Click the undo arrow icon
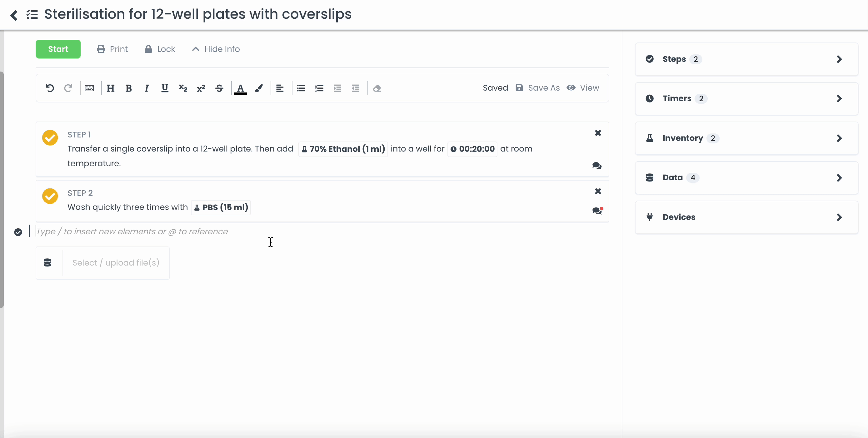This screenshot has height=438, width=868. coord(50,88)
